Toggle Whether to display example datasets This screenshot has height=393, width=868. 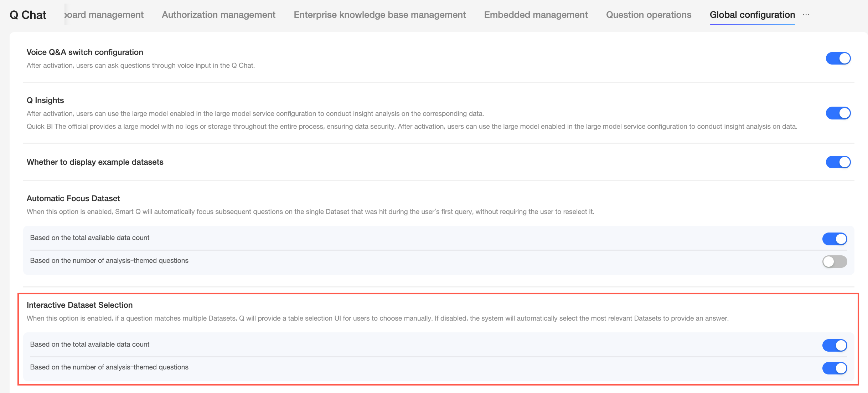click(x=838, y=162)
